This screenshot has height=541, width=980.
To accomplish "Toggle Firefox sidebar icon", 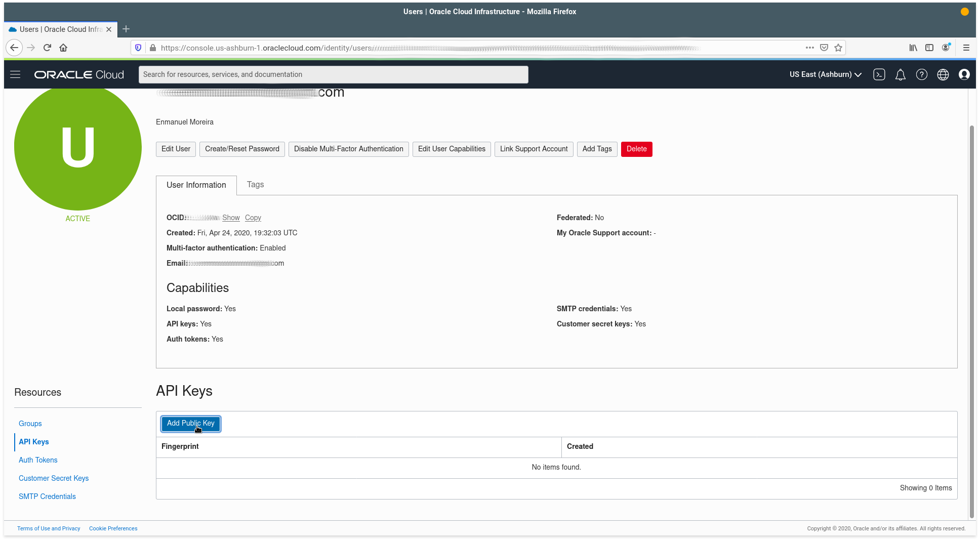I will pos(929,48).
